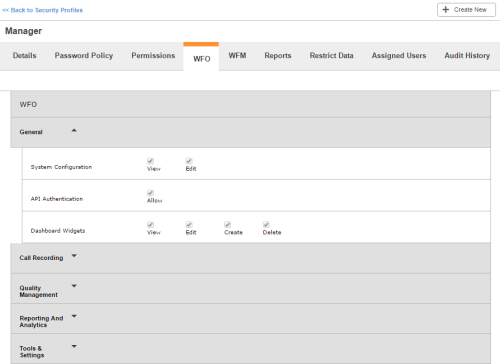The width and height of the screenshot is (500, 364).
Task: Toggle Dashboard Widgets Delete checkbox
Action: point(266,225)
